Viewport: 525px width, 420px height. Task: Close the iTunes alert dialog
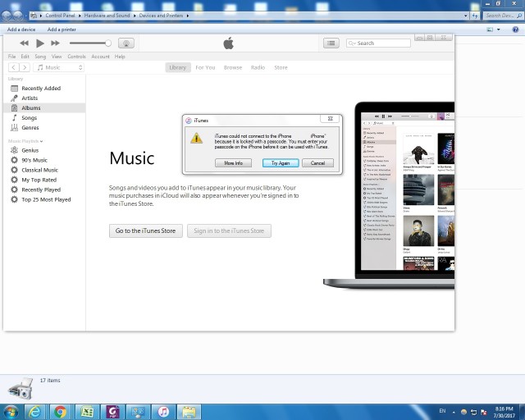click(x=330, y=119)
